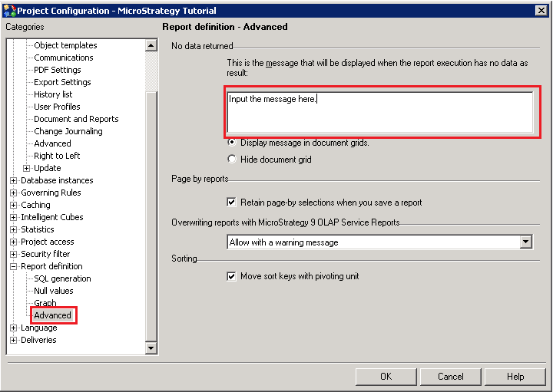Toggle Retain page-by selections checkbox

(x=231, y=203)
